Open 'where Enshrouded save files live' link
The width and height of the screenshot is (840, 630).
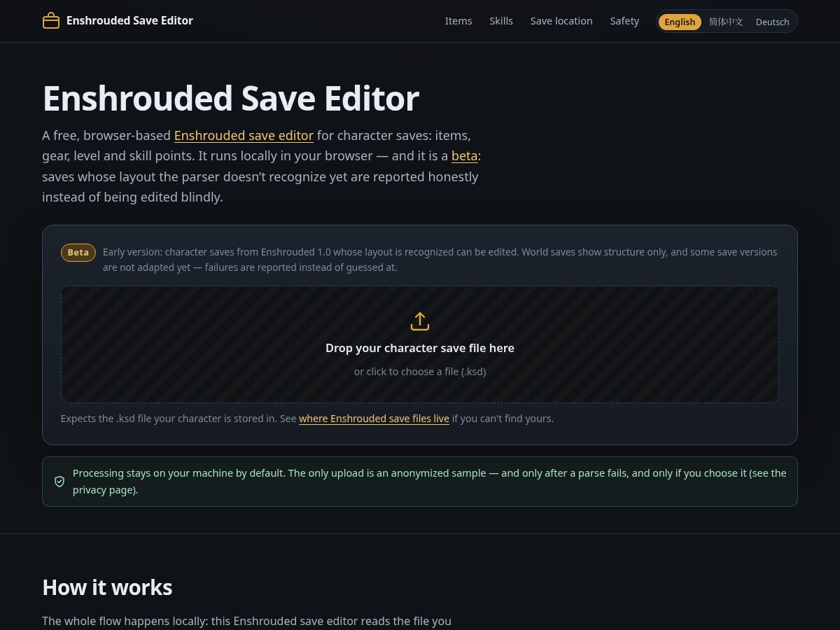(x=374, y=419)
